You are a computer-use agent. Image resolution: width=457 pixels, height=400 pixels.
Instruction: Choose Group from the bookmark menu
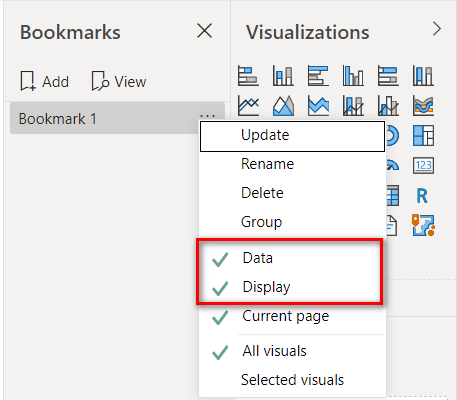(292, 222)
